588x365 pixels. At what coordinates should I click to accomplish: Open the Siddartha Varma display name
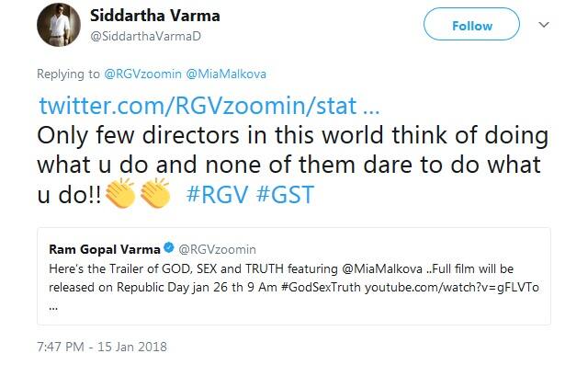(155, 16)
